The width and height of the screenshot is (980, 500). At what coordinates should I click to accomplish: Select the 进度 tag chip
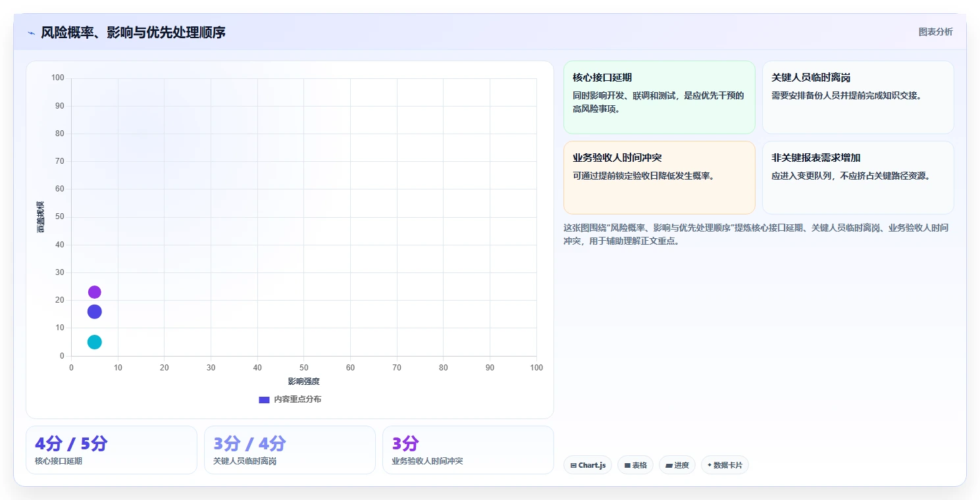[677, 465]
